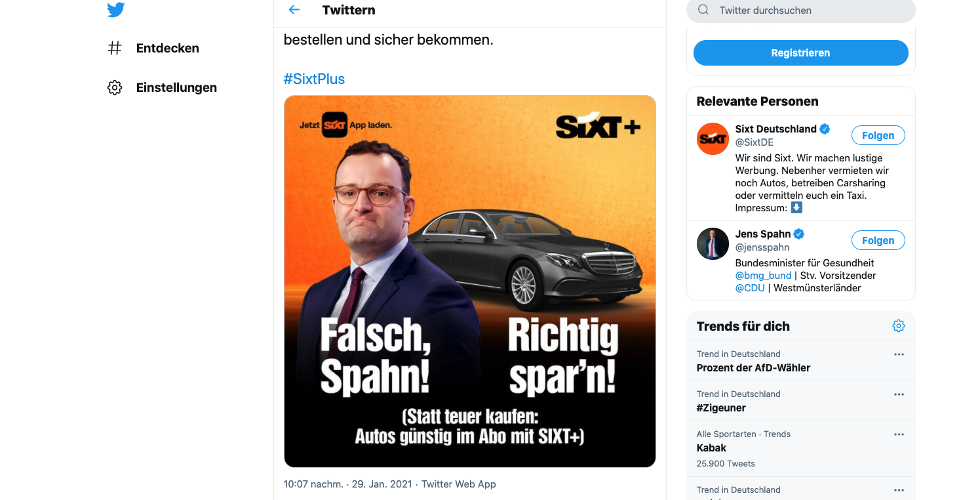Open the #SixtPlus hashtag link
This screenshot has height=500, width=980.
314,79
